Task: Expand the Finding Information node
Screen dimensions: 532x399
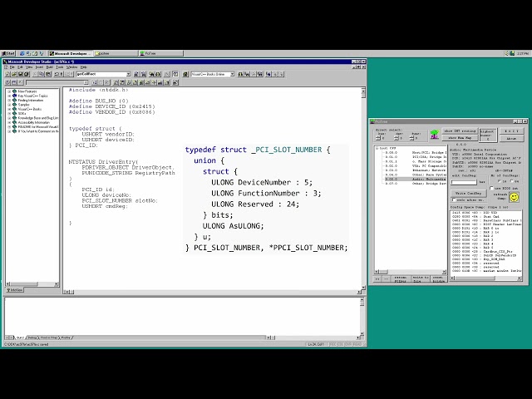Action: tap(9, 100)
